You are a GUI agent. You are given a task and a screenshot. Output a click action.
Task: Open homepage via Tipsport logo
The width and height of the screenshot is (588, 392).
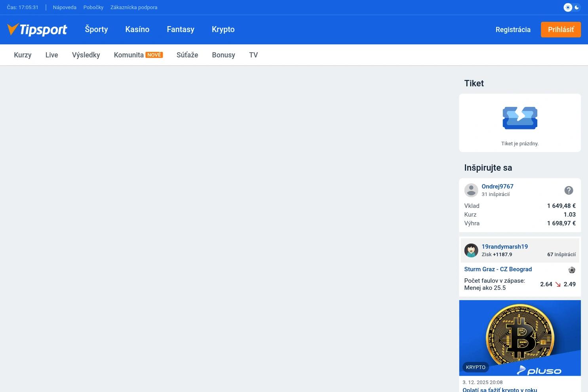coord(37,29)
